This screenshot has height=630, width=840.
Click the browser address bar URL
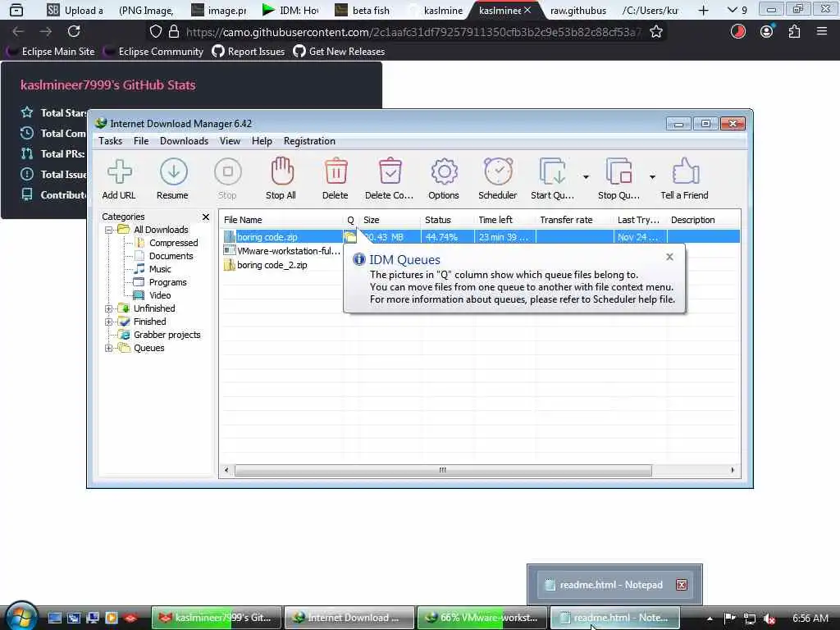413,32
